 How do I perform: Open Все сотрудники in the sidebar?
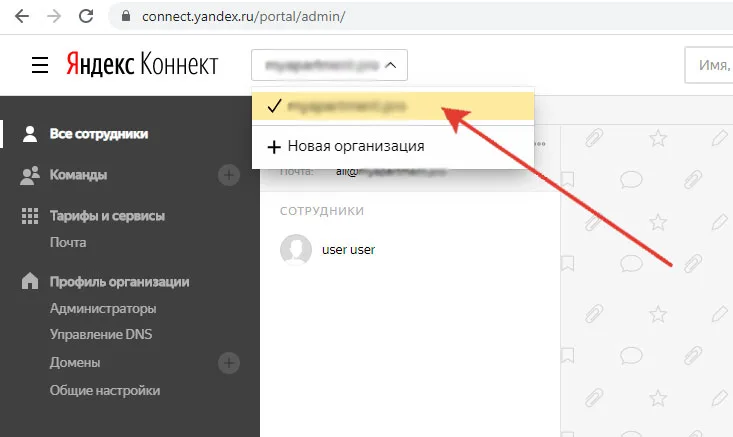pos(99,134)
